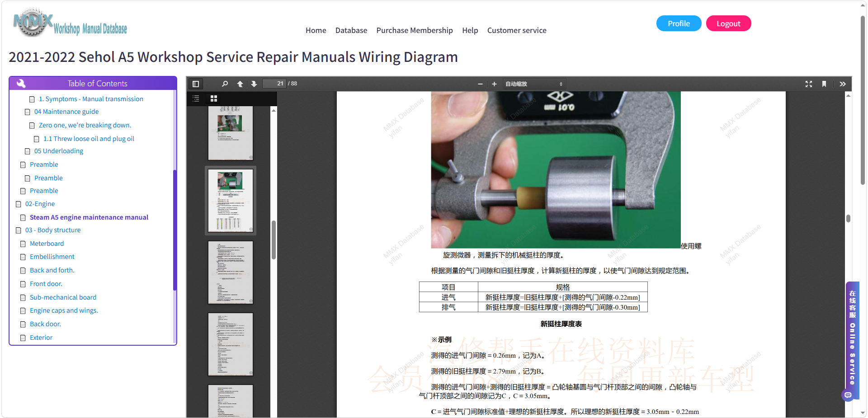Click the page number input field

(274, 84)
